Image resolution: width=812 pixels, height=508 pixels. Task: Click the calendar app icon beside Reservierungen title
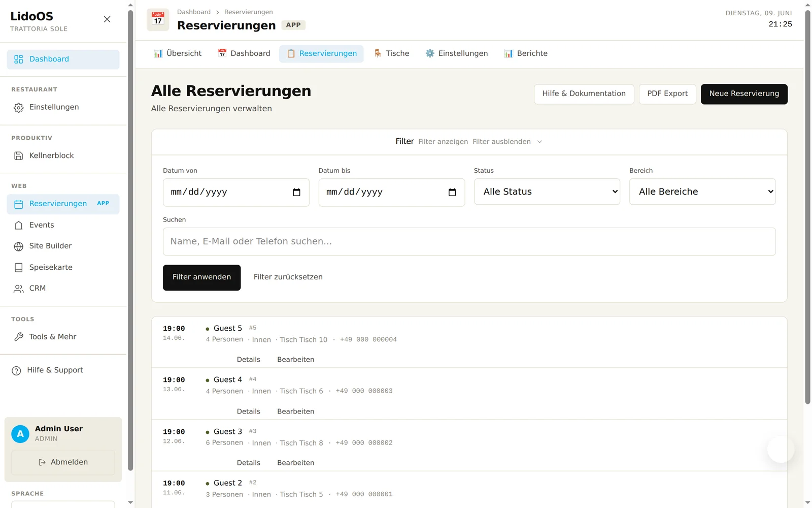(x=158, y=20)
